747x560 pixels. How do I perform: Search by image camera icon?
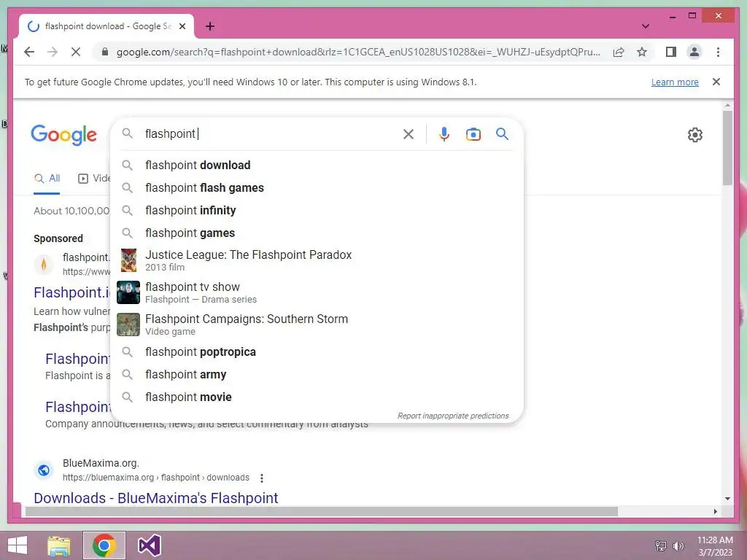473,134
